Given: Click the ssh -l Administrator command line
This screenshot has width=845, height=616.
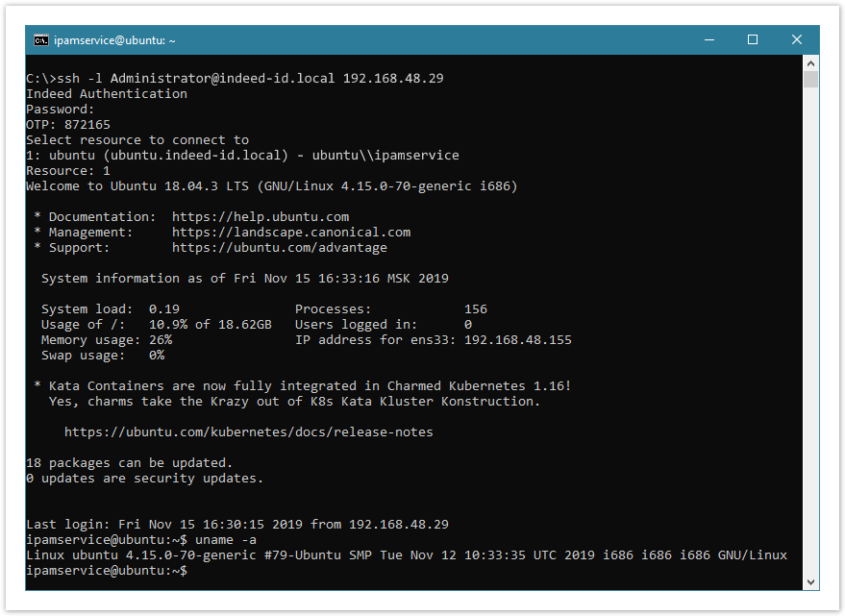Looking at the screenshot, I should [235, 79].
